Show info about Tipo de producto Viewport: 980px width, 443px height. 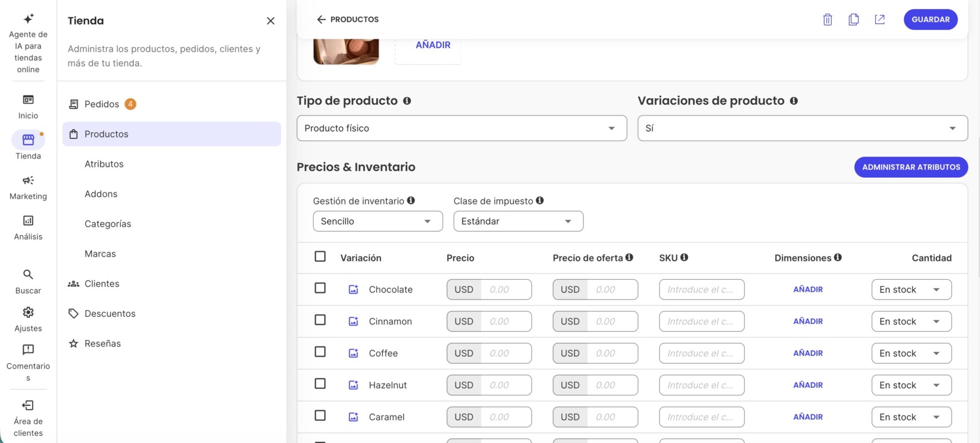407,101
